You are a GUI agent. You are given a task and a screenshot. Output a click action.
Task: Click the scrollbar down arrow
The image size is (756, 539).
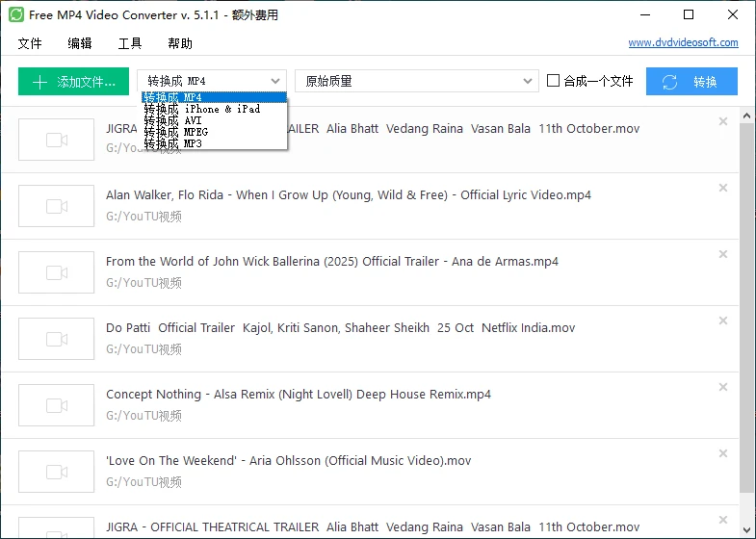click(746, 529)
